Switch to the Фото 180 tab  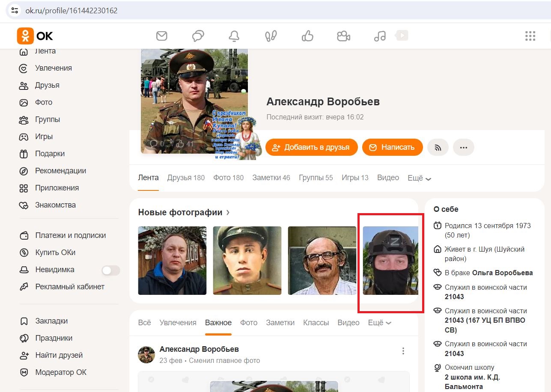pos(228,178)
